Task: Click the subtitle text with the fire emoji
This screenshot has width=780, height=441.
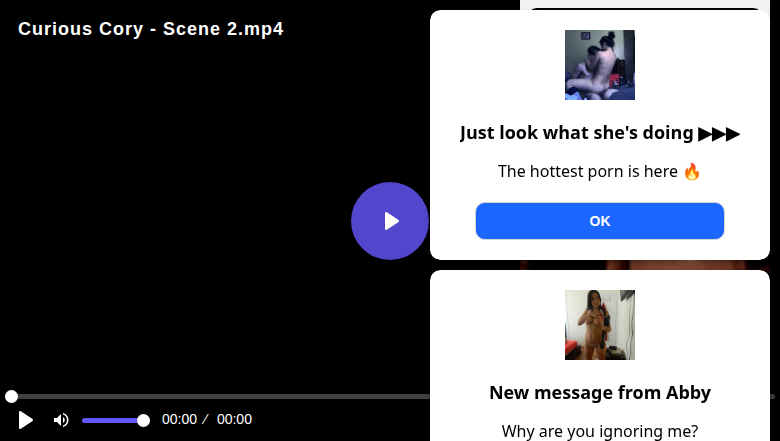Action: pyautogui.click(x=600, y=171)
